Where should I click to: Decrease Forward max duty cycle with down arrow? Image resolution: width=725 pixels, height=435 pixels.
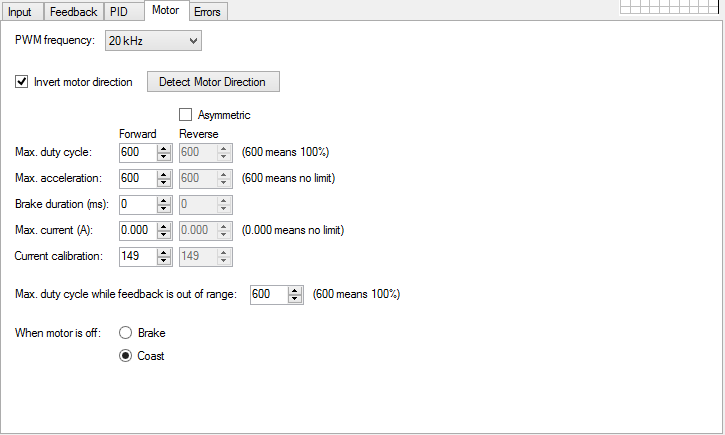(164, 157)
